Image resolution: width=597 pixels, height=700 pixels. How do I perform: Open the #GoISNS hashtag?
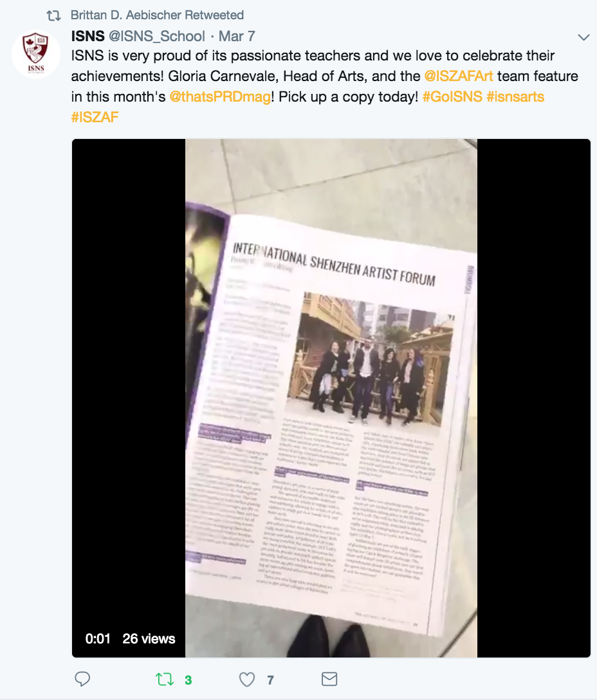point(452,97)
